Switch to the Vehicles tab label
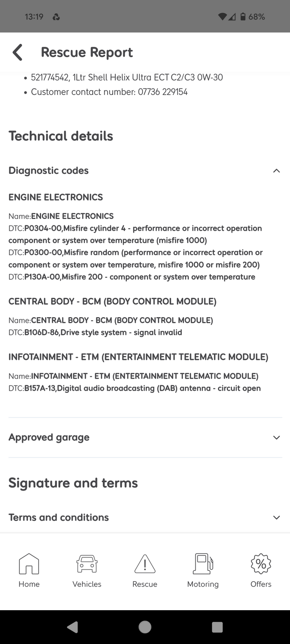This screenshot has height=644, width=290. (87, 584)
